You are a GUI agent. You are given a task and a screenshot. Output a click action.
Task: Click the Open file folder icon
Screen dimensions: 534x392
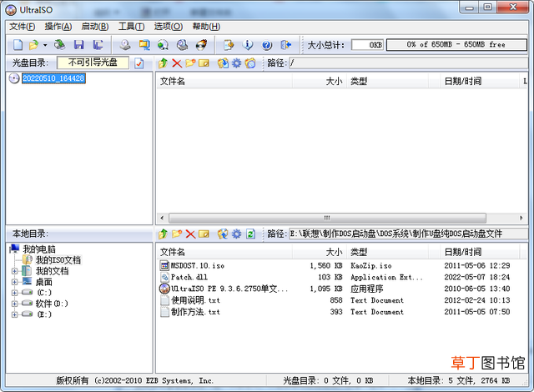click(x=33, y=44)
